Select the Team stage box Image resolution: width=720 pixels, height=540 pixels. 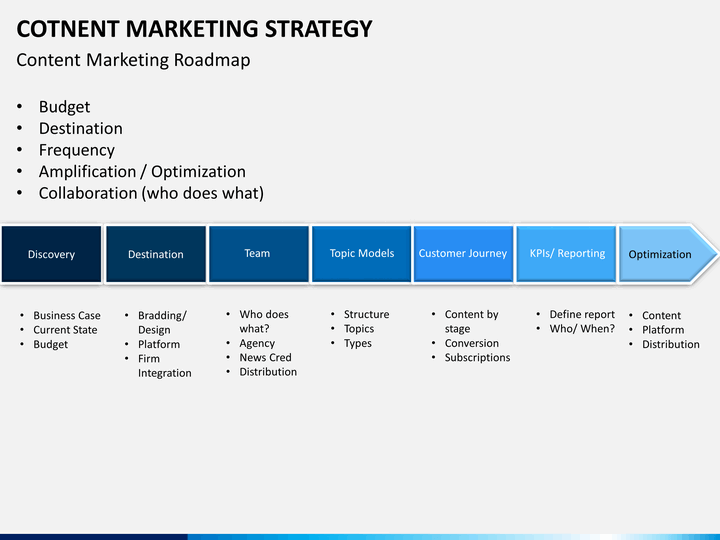[x=259, y=254]
